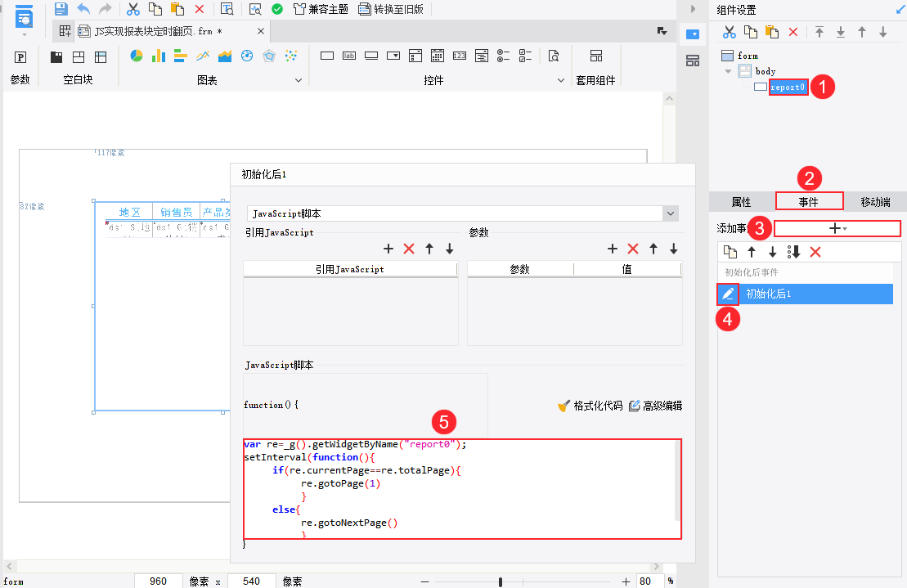907x588 pixels.
Task: Paste using the main toolbar paste icon
Action: click(177, 9)
